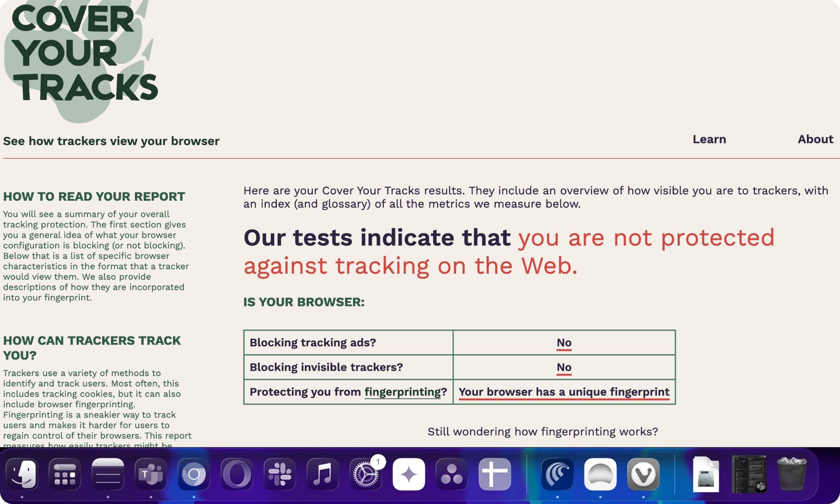Open the cross icon app in the dock
This screenshot has width=840, height=504.
point(495,474)
